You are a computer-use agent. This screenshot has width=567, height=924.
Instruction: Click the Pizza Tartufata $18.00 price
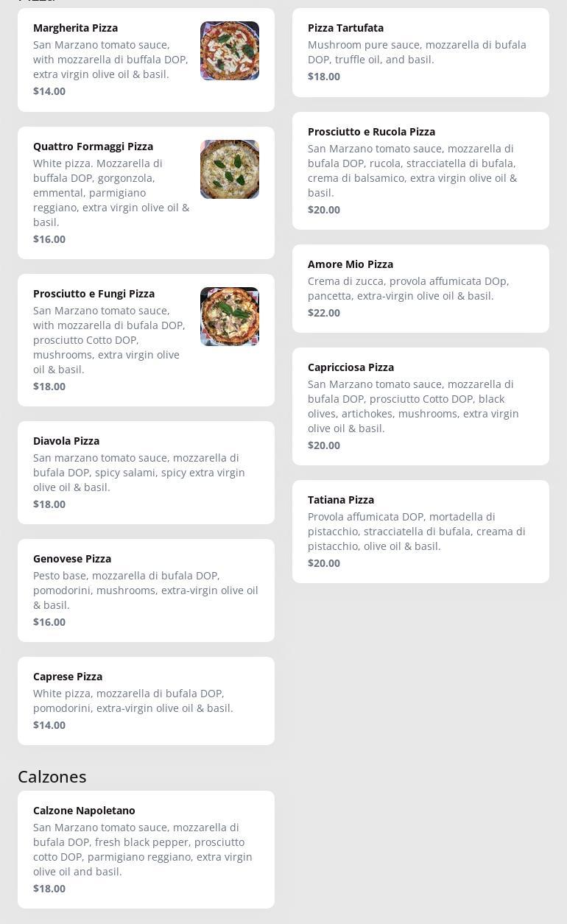[x=324, y=77]
